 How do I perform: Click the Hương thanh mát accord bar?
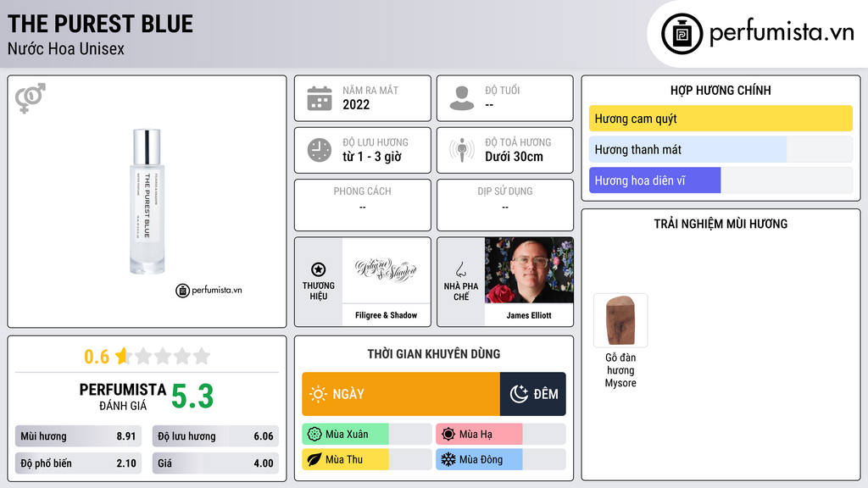pos(721,149)
